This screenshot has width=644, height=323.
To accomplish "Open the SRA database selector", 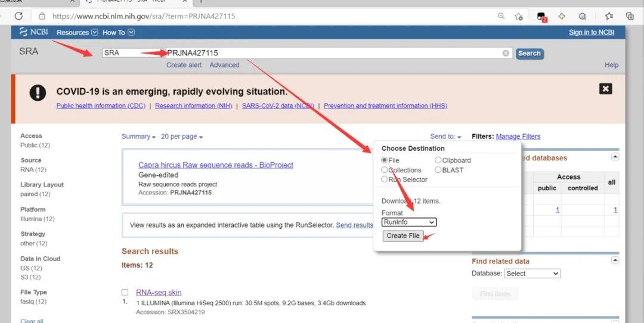I will pos(134,53).
